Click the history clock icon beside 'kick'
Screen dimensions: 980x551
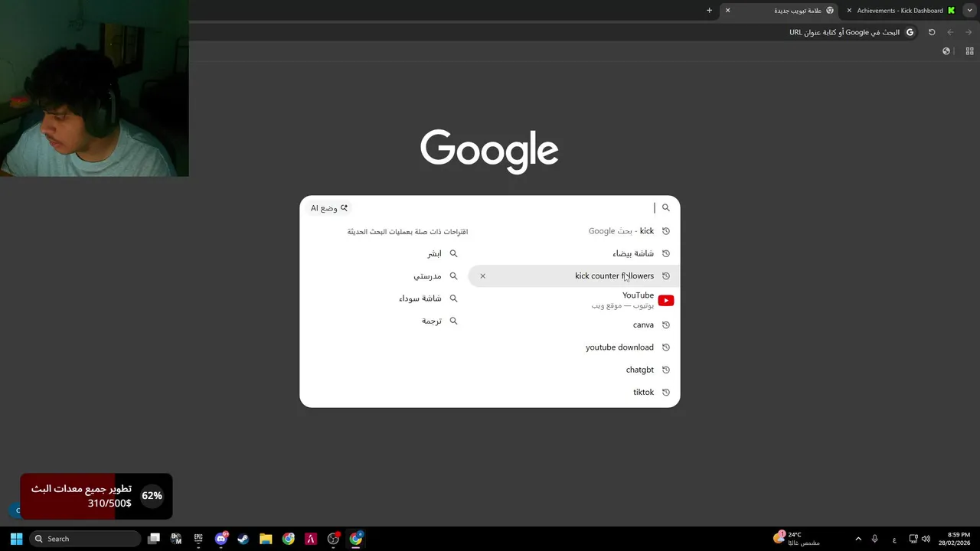(x=666, y=231)
